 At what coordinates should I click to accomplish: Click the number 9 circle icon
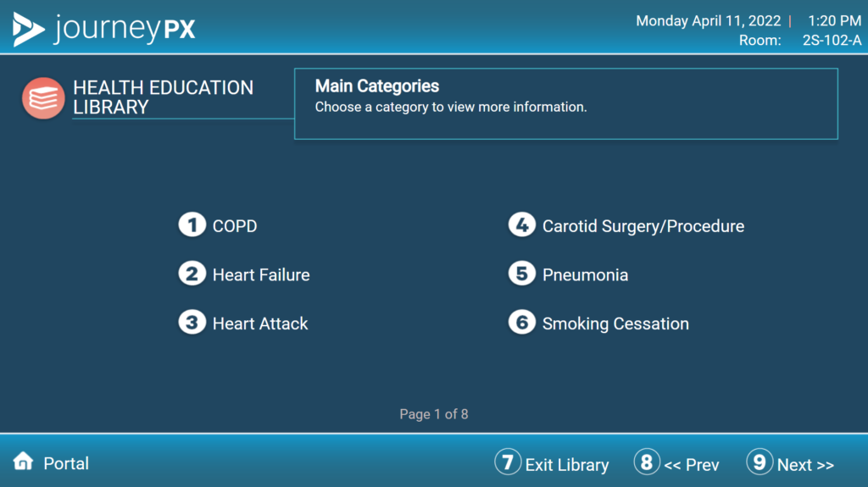tap(759, 462)
